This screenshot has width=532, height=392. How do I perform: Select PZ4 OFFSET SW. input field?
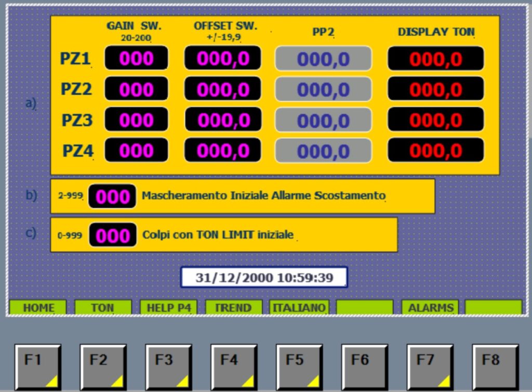point(223,150)
